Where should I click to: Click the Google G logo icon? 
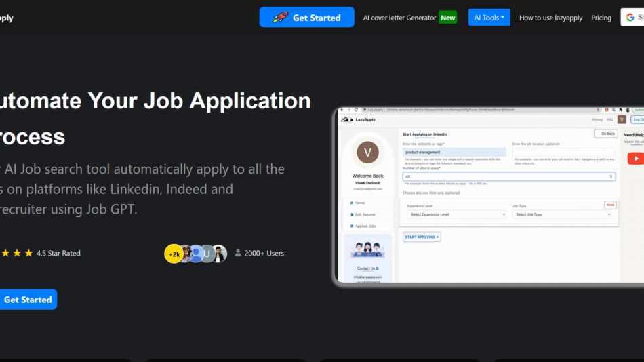pos(630,17)
